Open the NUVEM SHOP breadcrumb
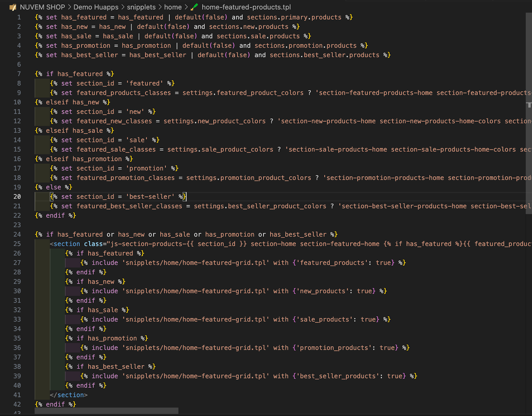This screenshot has height=416, width=532. click(43, 7)
